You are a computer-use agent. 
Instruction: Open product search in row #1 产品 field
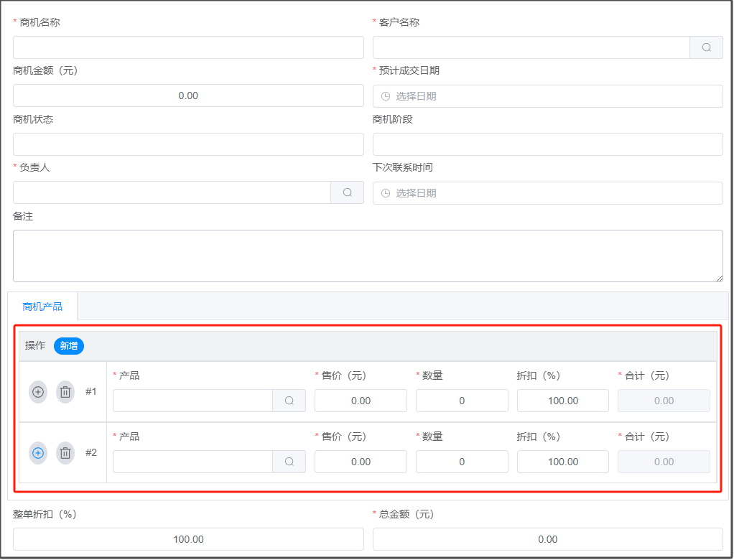pyautogui.click(x=289, y=401)
